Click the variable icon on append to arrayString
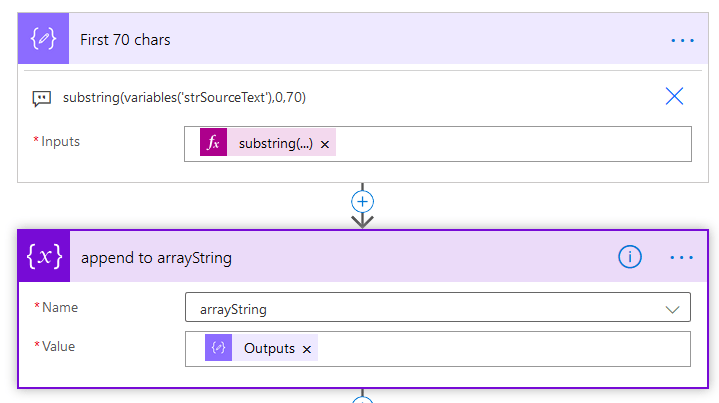The width and height of the screenshot is (719, 403). [x=45, y=257]
